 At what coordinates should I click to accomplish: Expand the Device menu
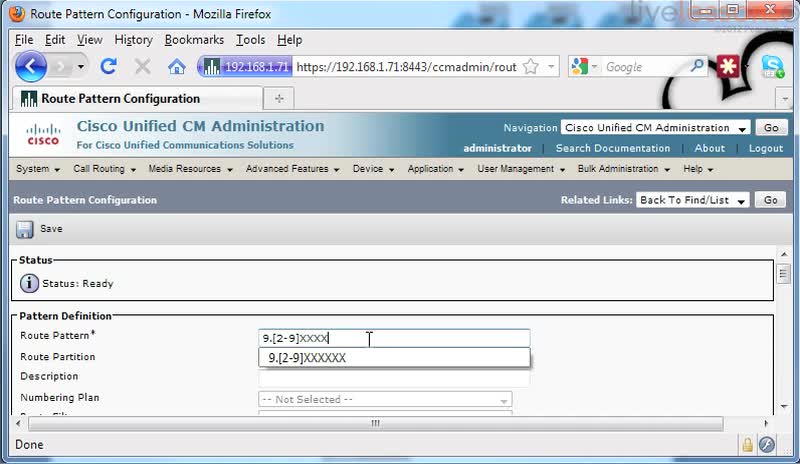coord(373,169)
